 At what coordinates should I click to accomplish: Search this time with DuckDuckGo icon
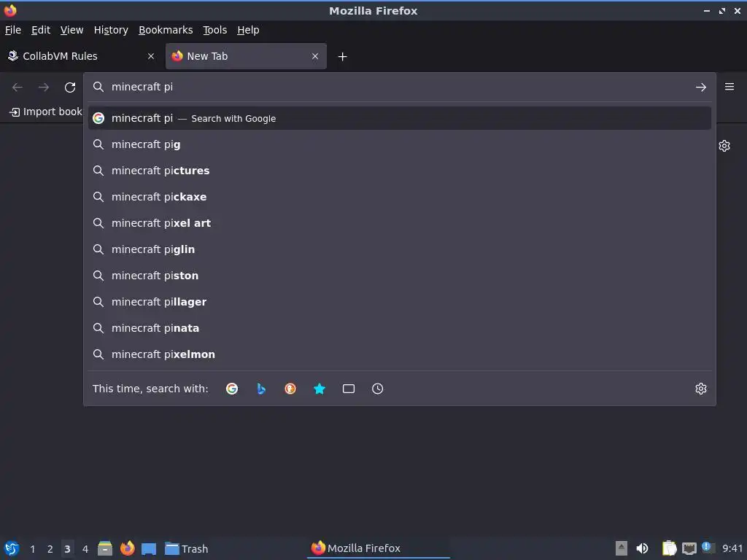coord(290,389)
